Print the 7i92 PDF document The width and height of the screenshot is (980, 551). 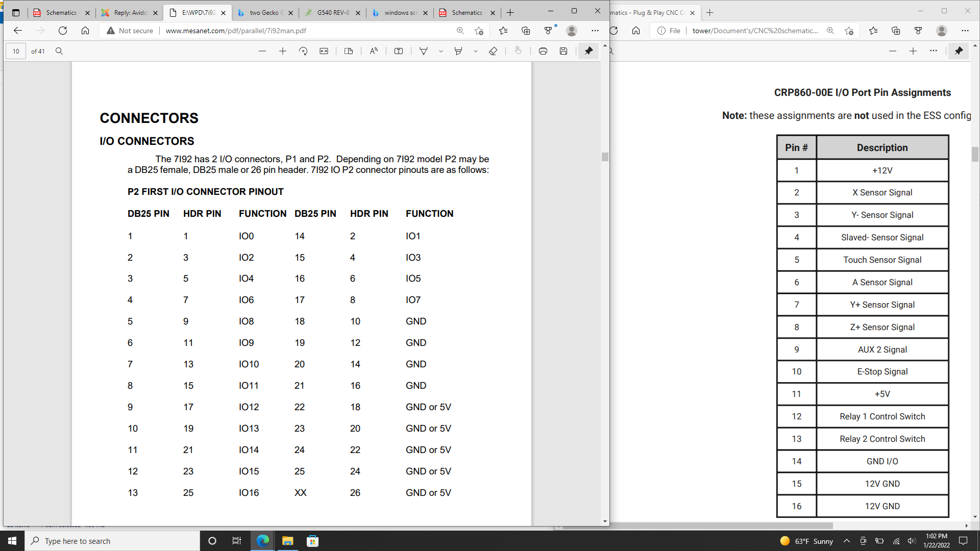coord(543,51)
